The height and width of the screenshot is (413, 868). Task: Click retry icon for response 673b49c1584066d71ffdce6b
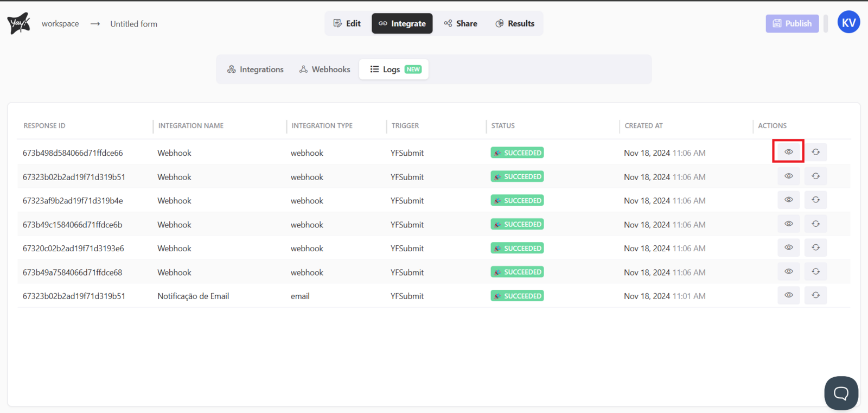tap(815, 224)
